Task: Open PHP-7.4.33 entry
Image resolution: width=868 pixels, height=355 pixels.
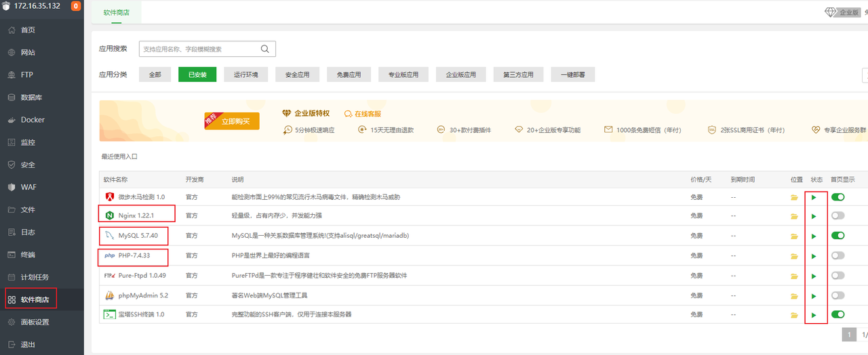Action: point(134,255)
